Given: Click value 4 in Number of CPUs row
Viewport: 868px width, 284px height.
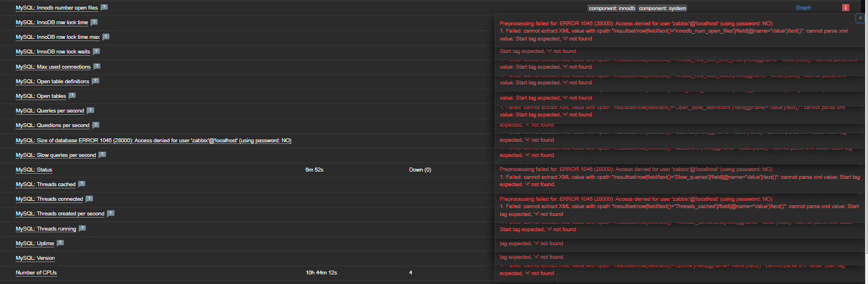Looking at the screenshot, I should (411, 273).
